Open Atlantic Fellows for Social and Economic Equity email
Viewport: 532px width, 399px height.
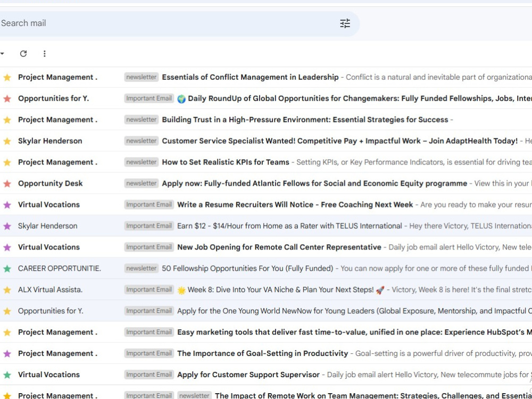(x=314, y=184)
